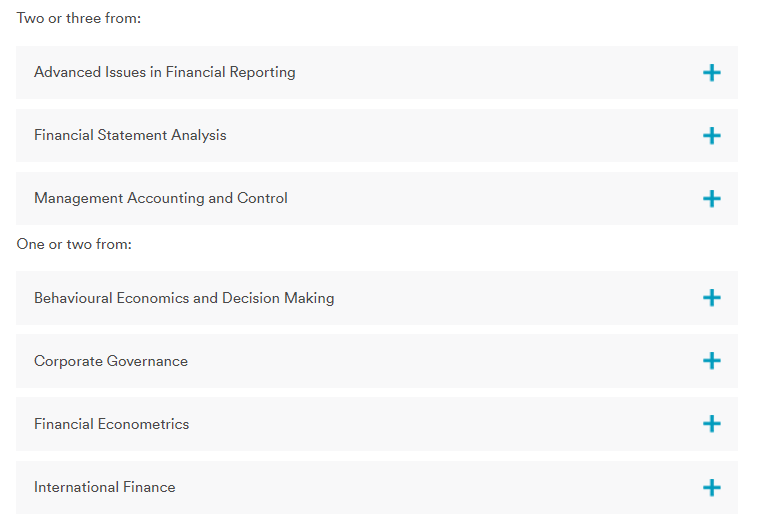The image size is (761, 525).
Task: Click the empty middle of the International Finance bar
Action: pyautogui.click(x=440, y=487)
